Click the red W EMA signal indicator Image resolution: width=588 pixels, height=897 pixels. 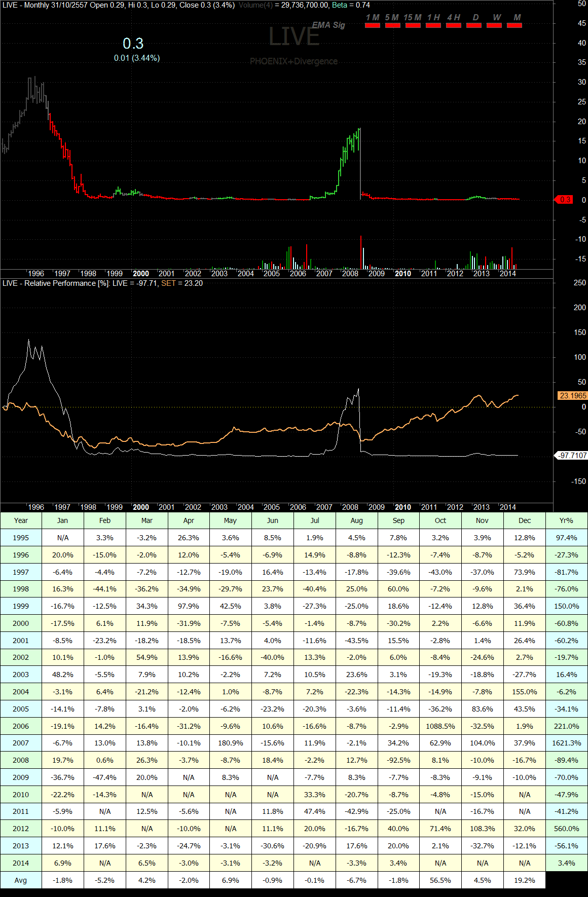pyautogui.click(x=494, y=25)
